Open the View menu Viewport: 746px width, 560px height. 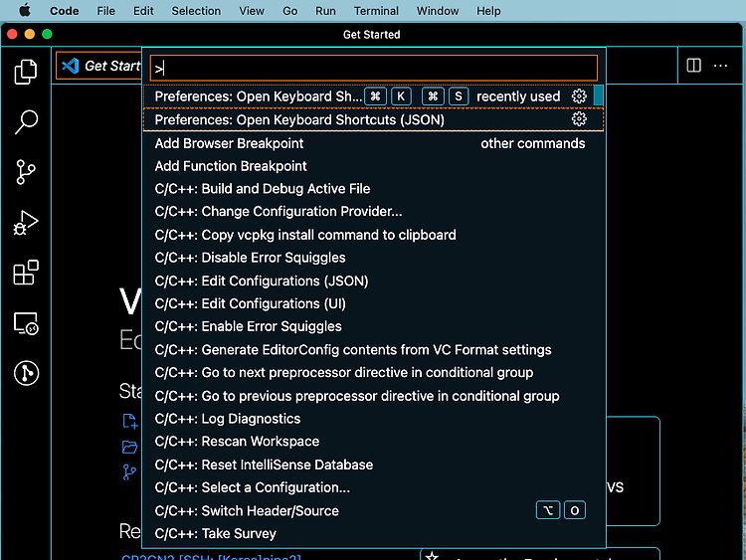[252, 11]
